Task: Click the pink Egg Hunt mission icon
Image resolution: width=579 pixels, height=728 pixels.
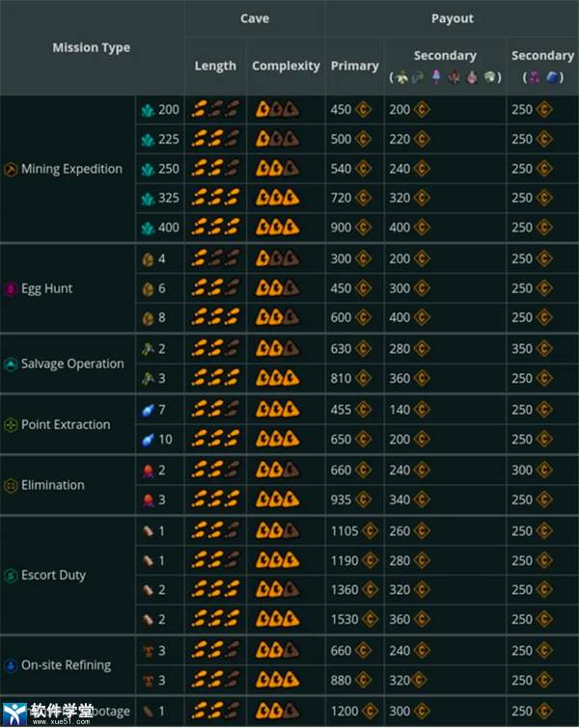Action: (x=12, y=288)
